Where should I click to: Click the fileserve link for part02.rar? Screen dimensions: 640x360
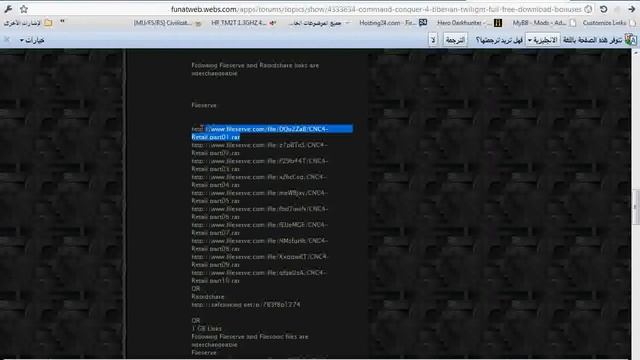(260, 149)
